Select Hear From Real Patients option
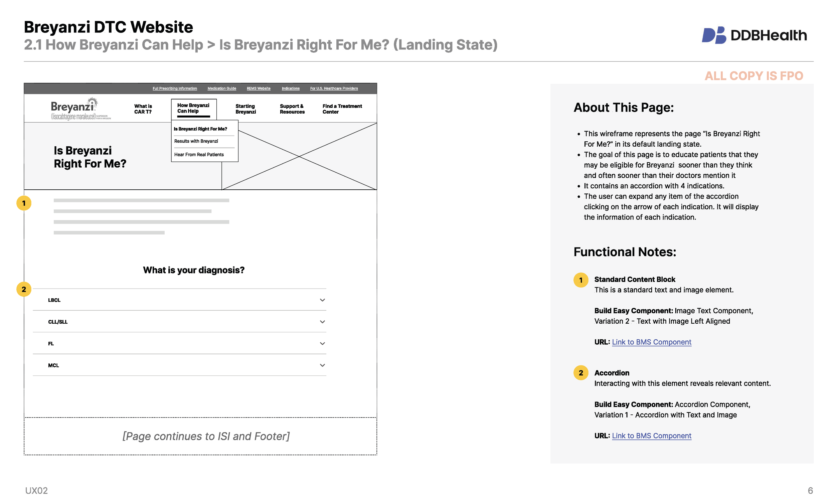 [x=199, y=154]
